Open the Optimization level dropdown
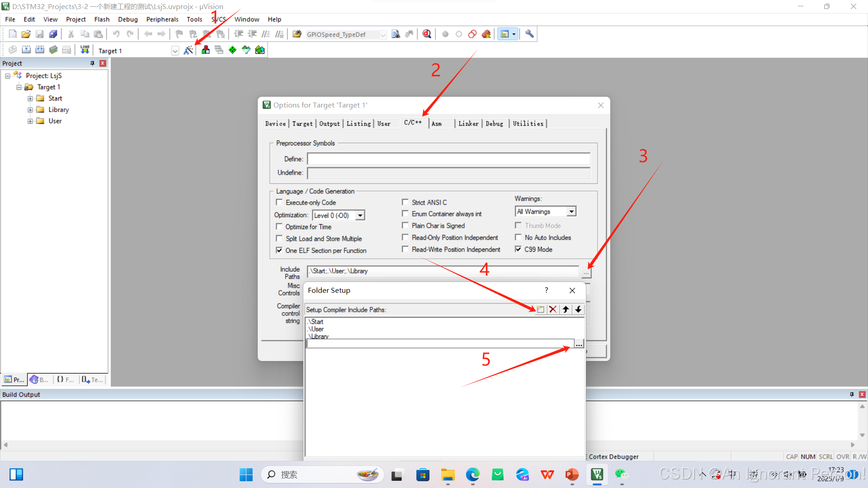 pyautogui.click(x=360, y=216)
